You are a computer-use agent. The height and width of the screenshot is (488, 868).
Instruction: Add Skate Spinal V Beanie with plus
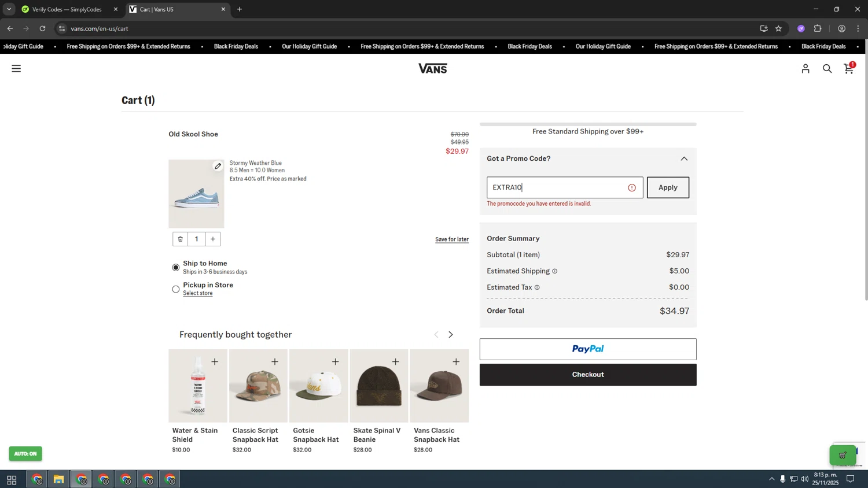click(395, 361)
